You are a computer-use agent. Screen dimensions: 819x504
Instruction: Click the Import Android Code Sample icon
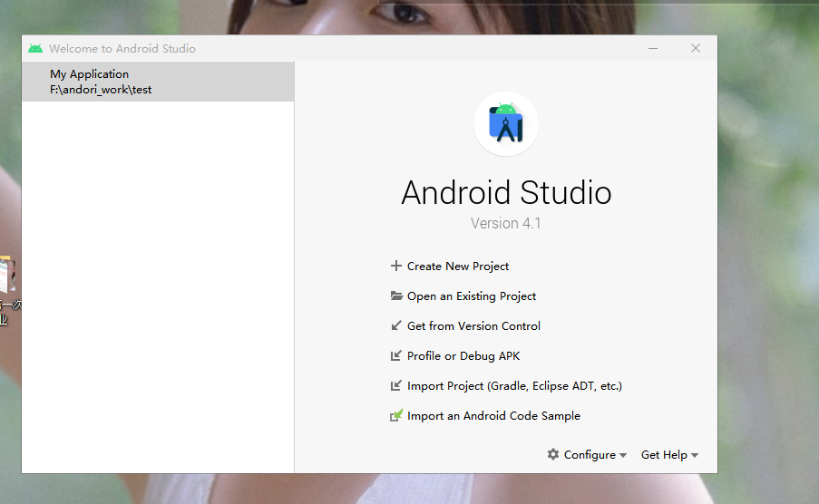pyautogui.click(x=396, y=415)
